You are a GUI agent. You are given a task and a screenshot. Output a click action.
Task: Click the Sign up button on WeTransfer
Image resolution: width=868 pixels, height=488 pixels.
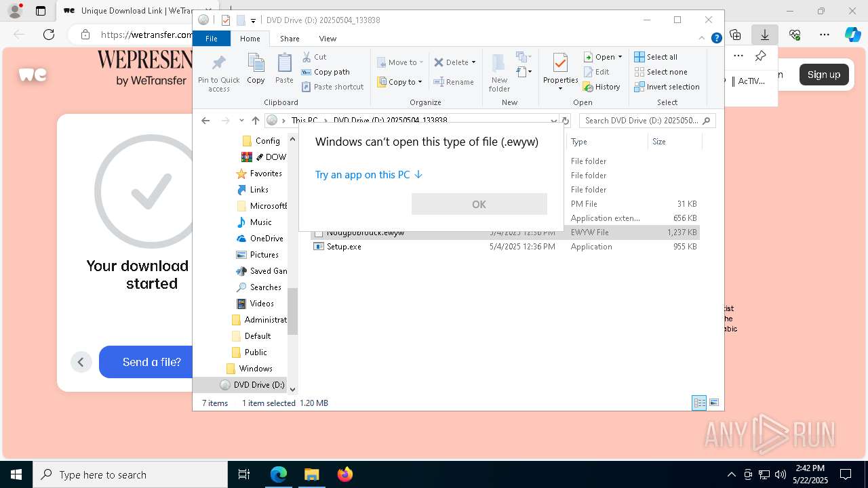[823, 75]
